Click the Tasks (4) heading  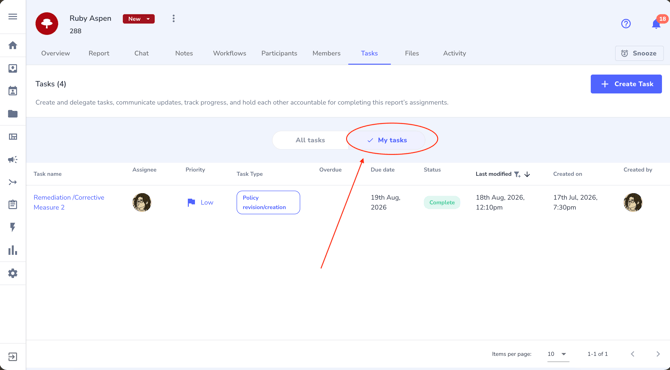(51, 84)
